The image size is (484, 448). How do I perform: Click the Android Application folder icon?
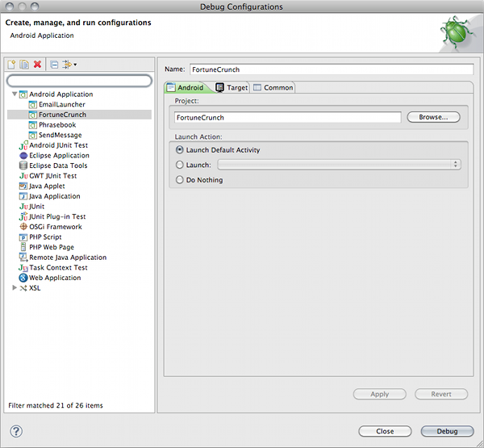coord(23,94)
